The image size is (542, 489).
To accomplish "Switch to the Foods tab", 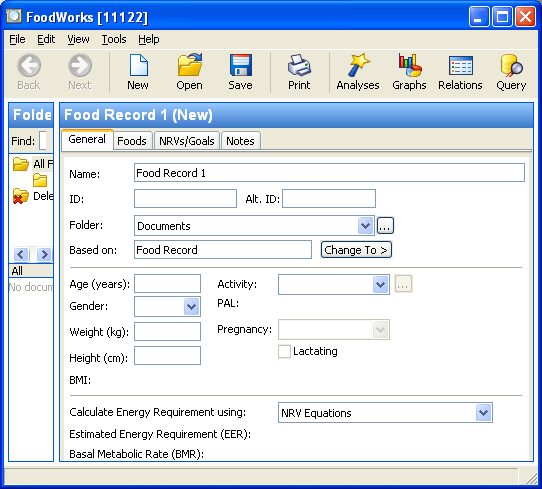I will click(132, 141).
